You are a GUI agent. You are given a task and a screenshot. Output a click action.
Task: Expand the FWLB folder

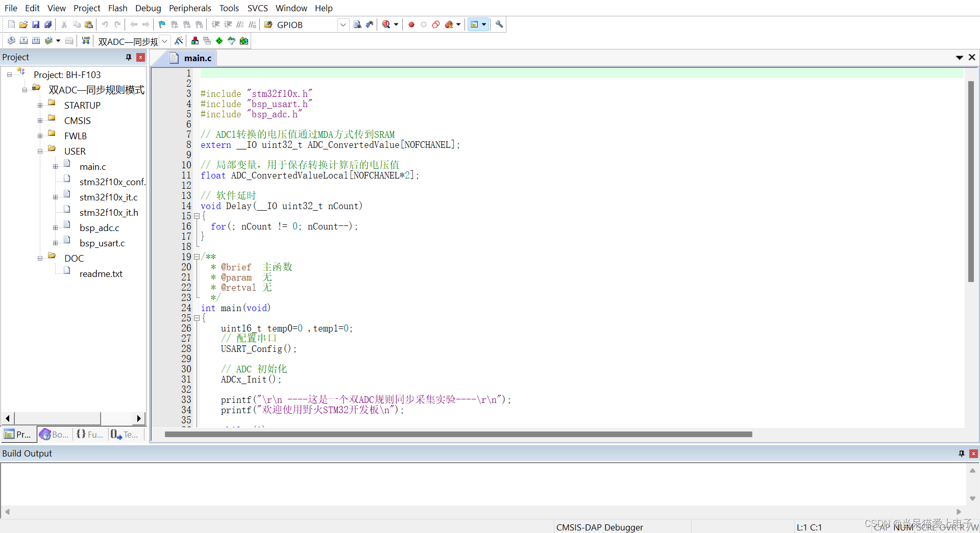pos(40,136)
